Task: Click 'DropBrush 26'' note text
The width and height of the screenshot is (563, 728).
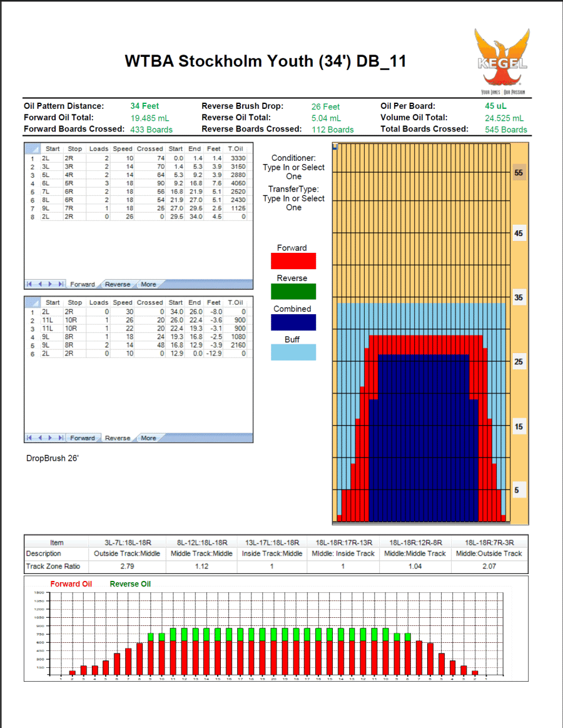Action: [x=53, y=458]
